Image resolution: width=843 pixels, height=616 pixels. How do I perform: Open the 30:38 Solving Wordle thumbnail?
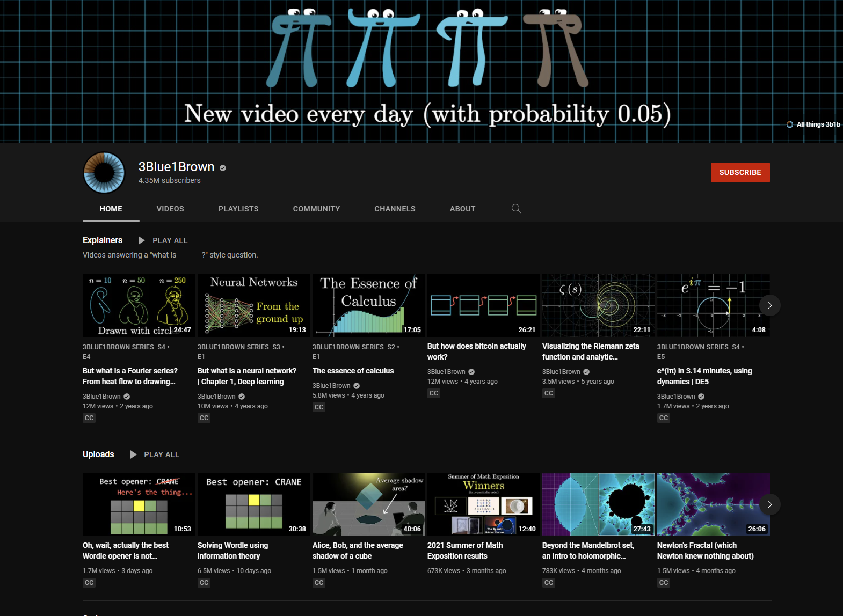coord(254,504)
